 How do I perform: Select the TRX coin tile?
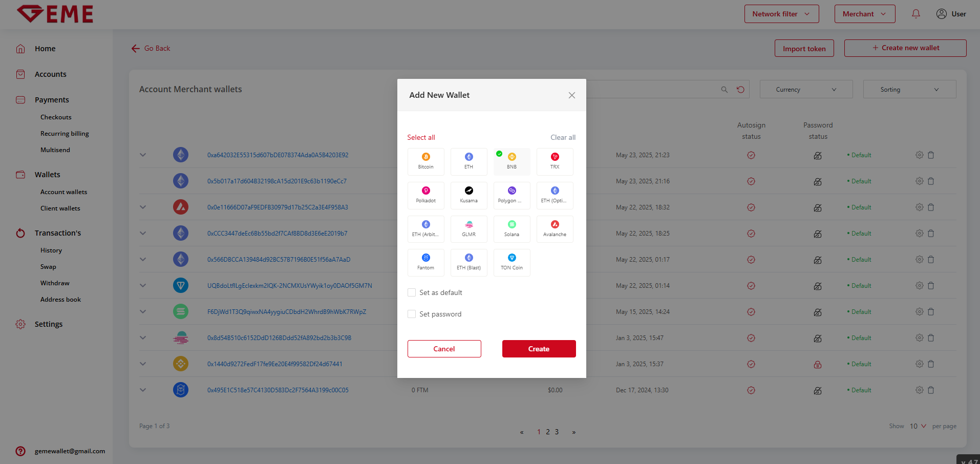pos(555,161)
